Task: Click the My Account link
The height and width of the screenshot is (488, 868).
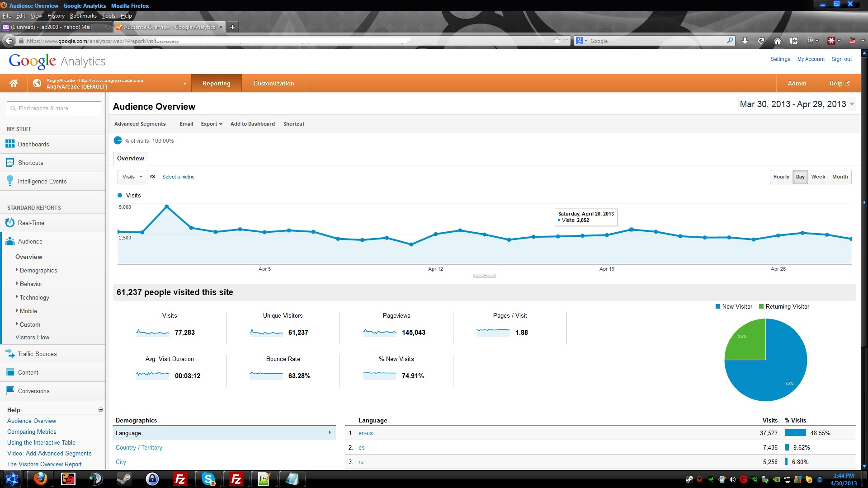Action: pos(811,59)
